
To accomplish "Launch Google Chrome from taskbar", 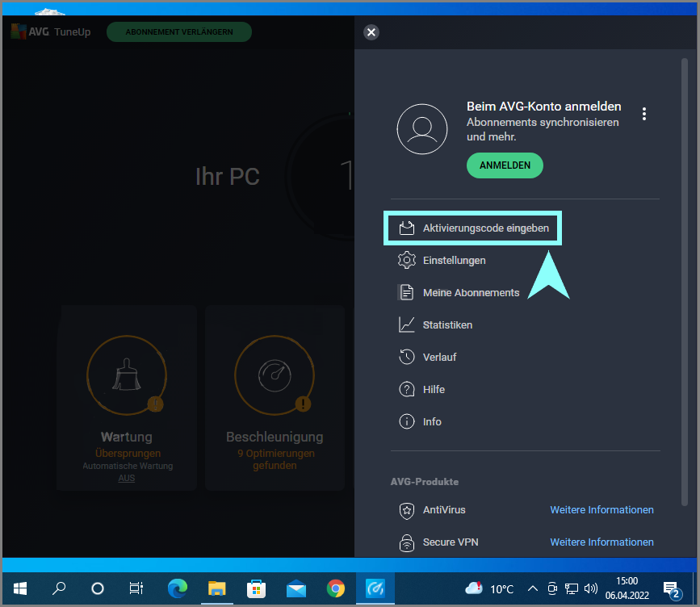I will point(336,588).
